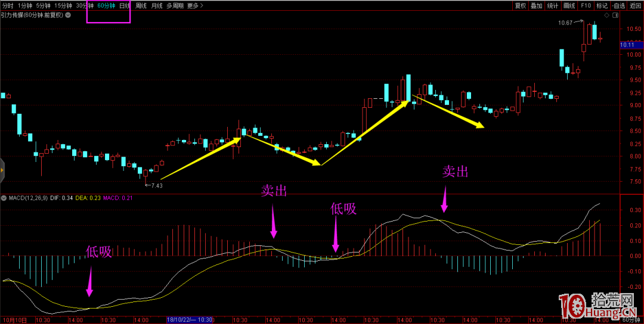Switch to the 分时 intraday view
Viewport: 644px width, 324px height.
[8, 6]
